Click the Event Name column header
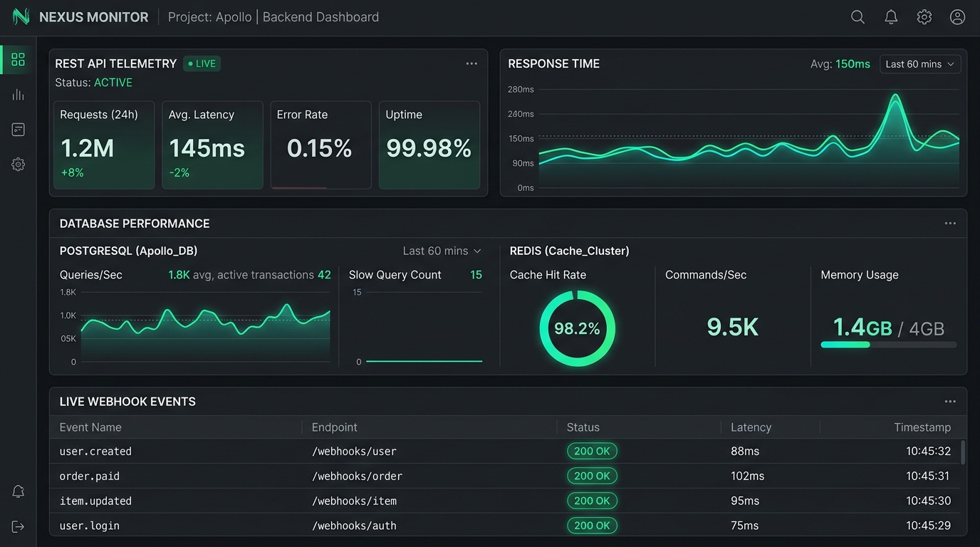 pos(90,427)
